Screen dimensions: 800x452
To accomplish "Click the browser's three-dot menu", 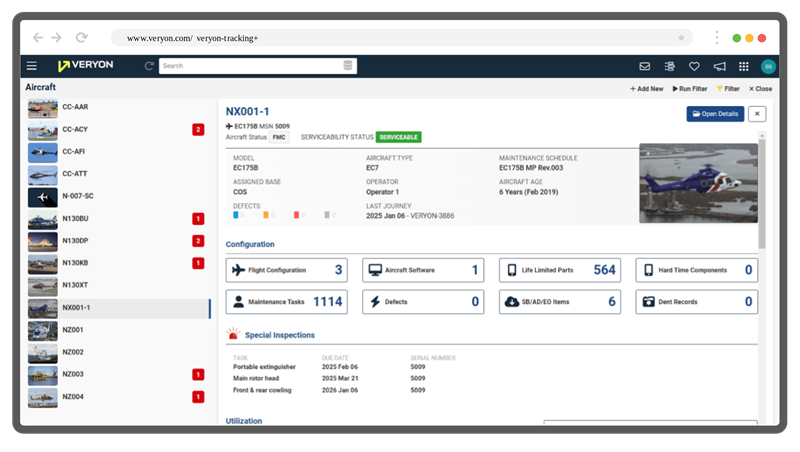I will click(x=716, y=37).
